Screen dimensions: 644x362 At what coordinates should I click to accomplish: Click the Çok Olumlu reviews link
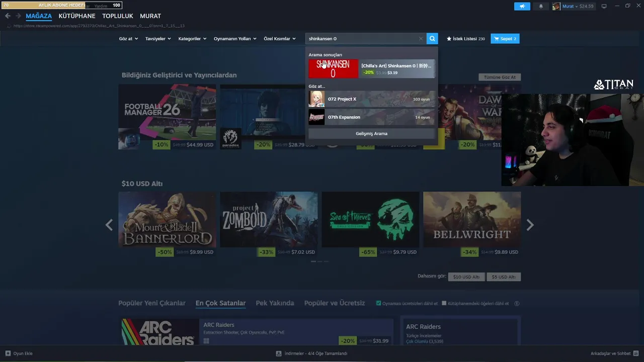pyautogui.click(x=417, y=341)
